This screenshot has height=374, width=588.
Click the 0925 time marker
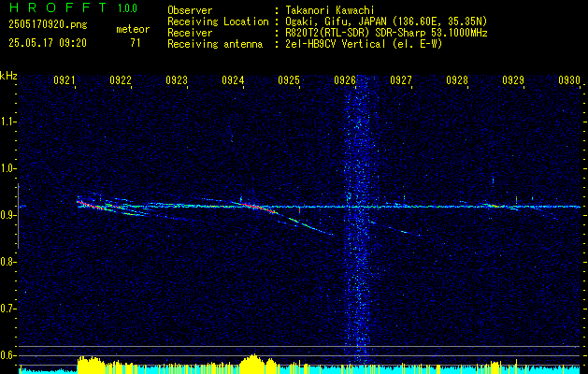click(x=289, y=79)
